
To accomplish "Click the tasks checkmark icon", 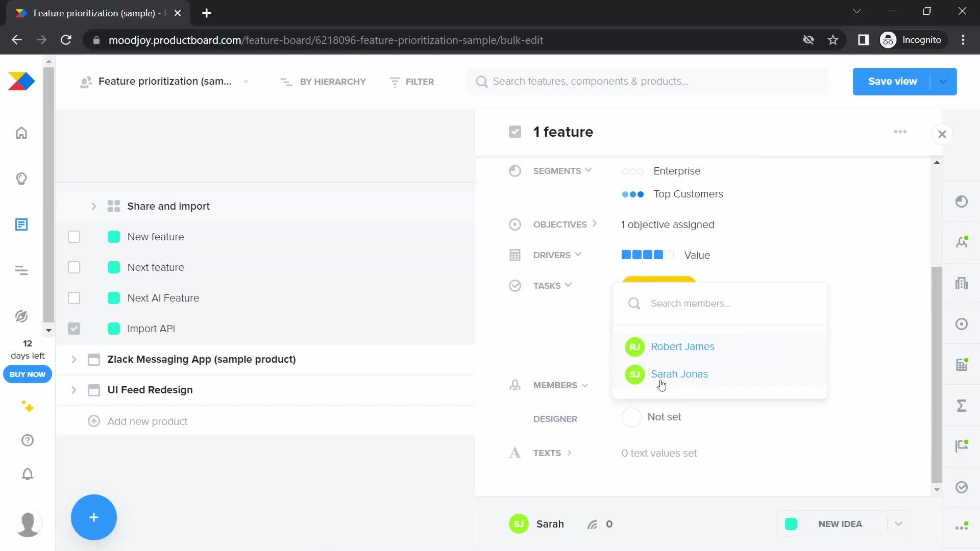I will coord(515,285).
